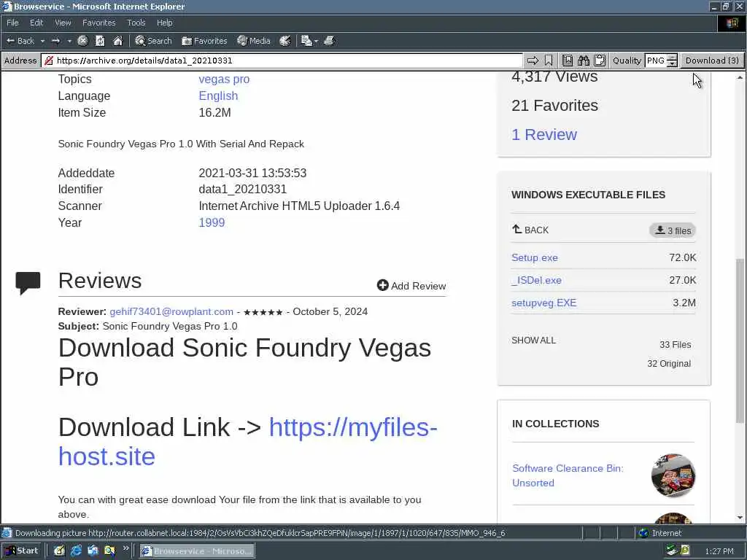This screenshot has height=560, width=747.
Task: Follow the English language link
Action: (x=218, y=96)
